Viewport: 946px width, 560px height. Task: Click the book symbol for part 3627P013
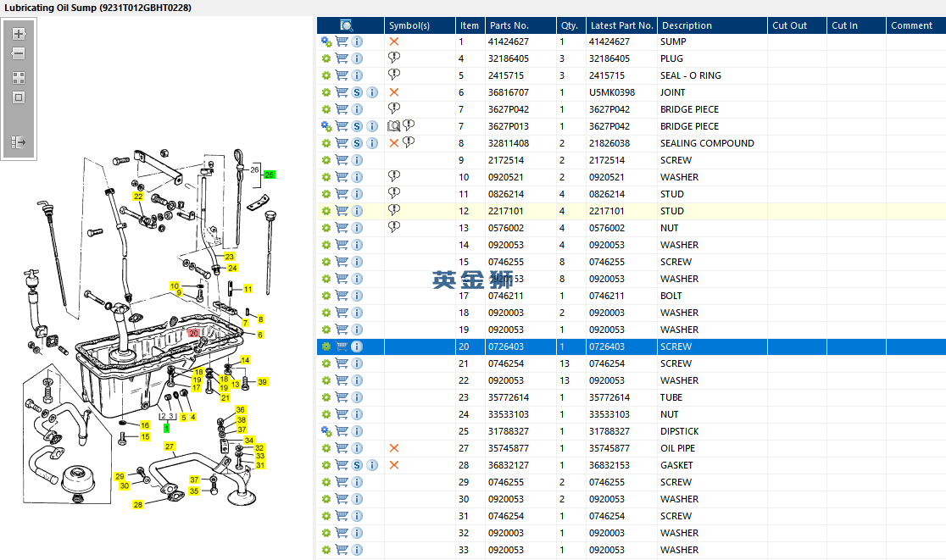pos(393,126)
